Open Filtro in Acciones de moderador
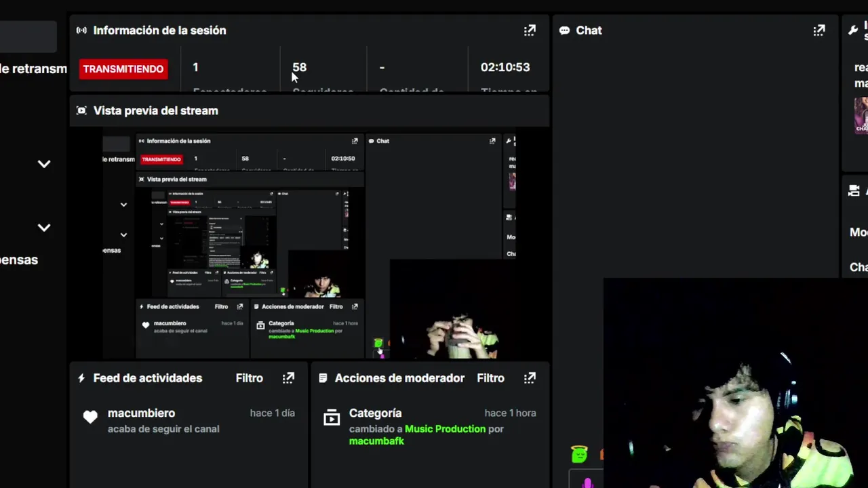Viewport: 868px width, 488px height. point(490,378)
